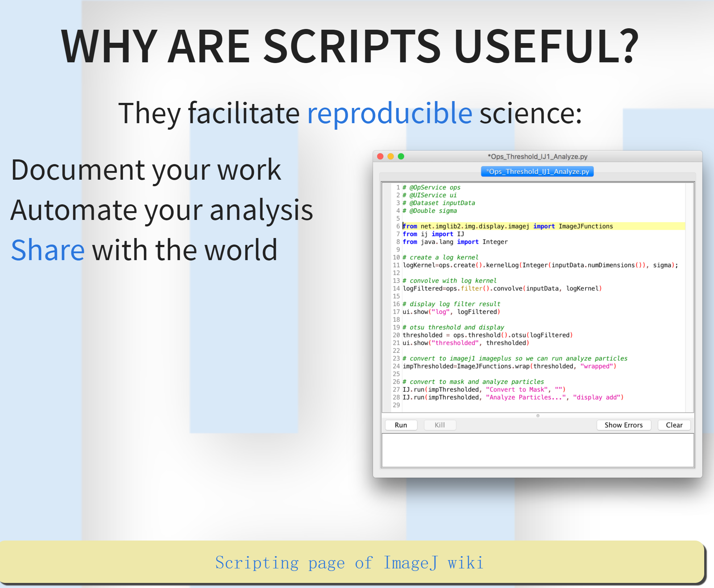Click the text 'Automate your analysis'

click(162, 210)
